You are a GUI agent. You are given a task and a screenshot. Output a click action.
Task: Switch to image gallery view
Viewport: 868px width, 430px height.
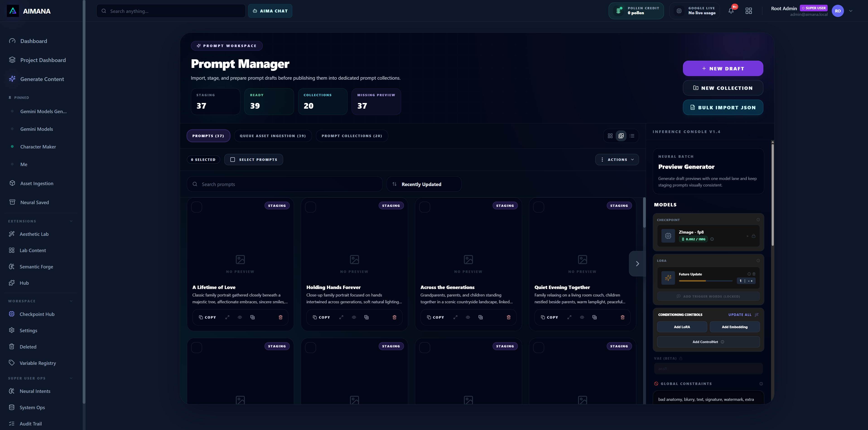pos(621,136)
